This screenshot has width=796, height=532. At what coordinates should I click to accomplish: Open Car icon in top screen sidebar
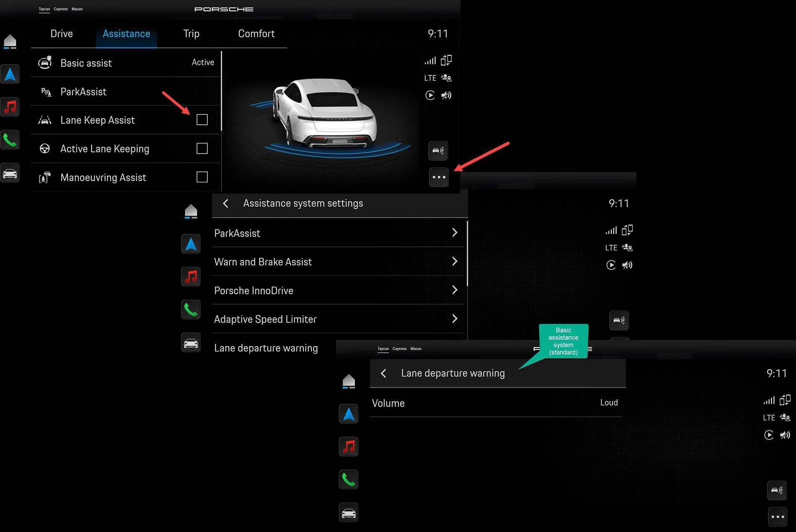[x=10, y=173]
